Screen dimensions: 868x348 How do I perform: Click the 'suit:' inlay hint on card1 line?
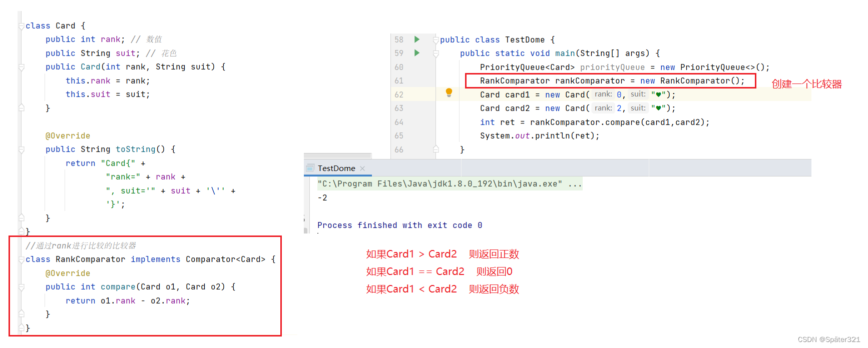pos(638,94)
